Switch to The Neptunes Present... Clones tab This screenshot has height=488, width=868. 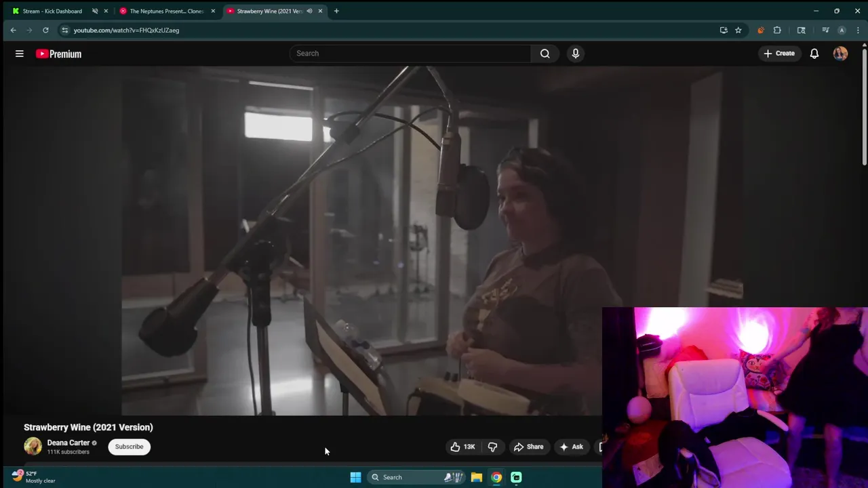pos(166,11)
